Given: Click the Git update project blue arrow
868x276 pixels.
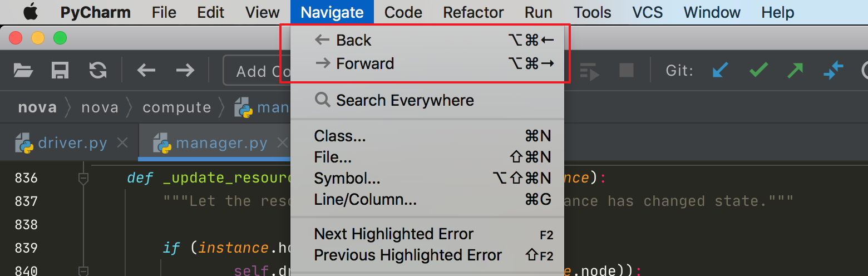Looking at the screenshot, I should pos(721,70).
